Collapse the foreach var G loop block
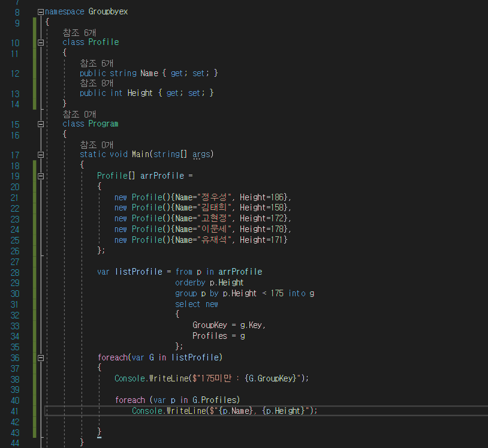Screen dimensions: 488x448 pyautogui.click(x=41, y=358)
